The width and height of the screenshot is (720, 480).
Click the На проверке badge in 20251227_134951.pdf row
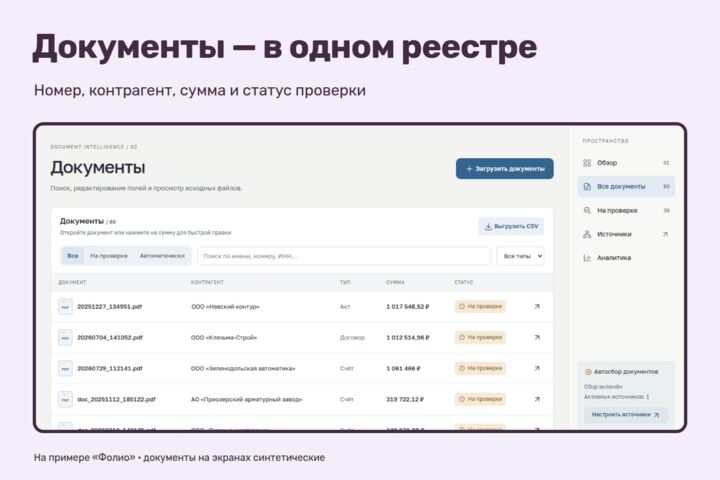pos(480,306)
